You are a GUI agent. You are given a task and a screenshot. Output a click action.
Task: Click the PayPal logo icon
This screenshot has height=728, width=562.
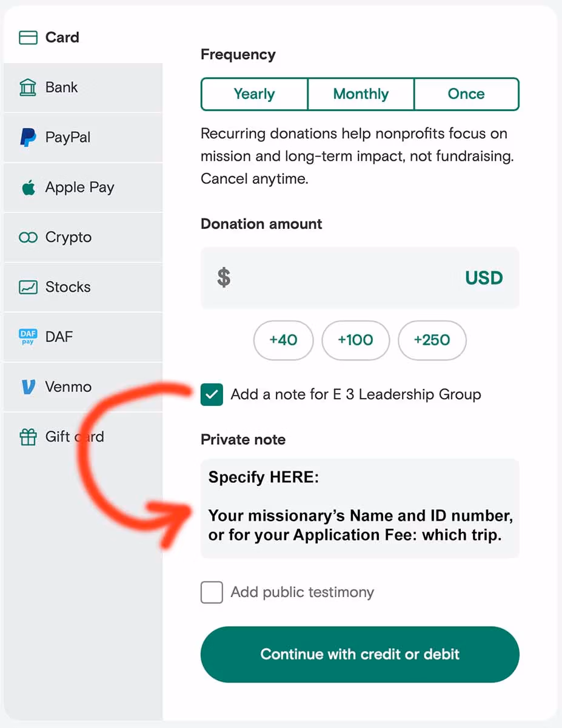28,137
